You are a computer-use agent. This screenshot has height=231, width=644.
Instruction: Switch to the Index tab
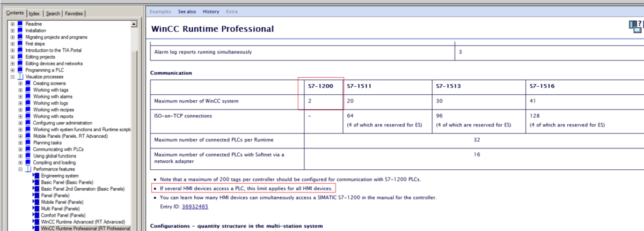tap(34, 13)
